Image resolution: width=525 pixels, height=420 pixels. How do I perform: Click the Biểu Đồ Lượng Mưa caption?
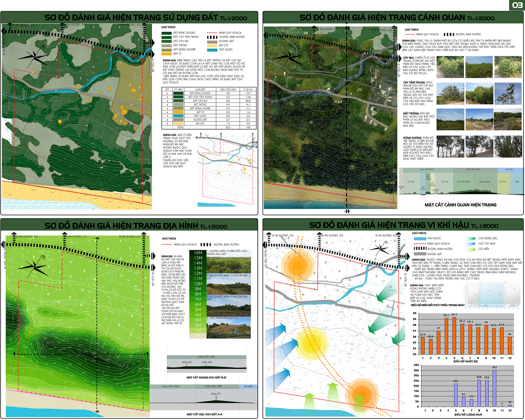[x=468, y=414]
